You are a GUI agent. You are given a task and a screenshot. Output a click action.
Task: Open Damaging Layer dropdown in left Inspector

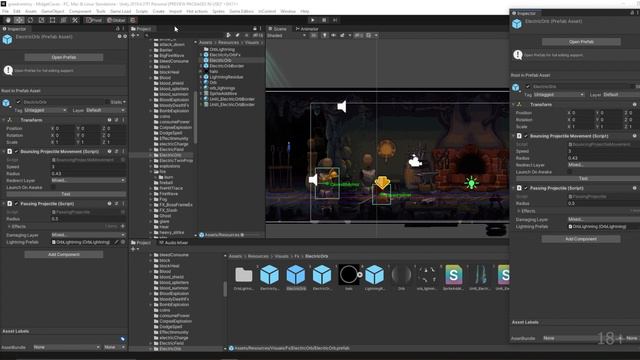pos(88,235)
